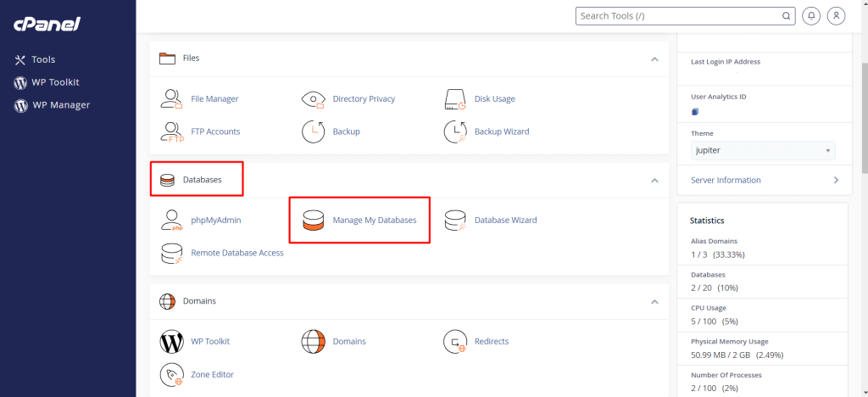Click the Redirects icon
Screen dimensions: 868x397
(x=455, y=342)
